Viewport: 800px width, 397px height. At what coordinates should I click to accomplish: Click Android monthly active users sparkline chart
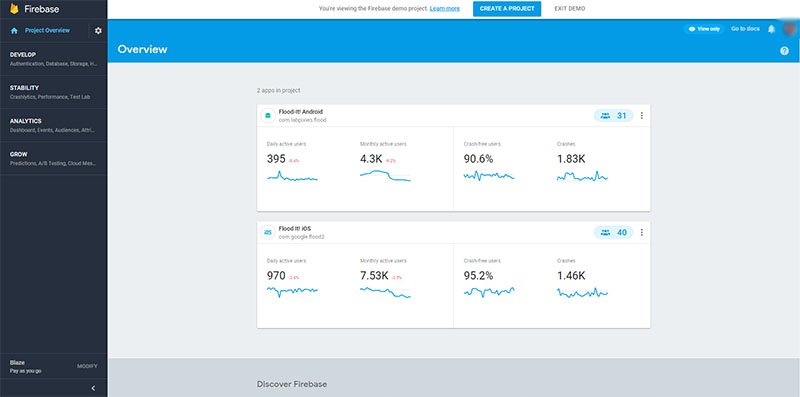coord(385,176)
